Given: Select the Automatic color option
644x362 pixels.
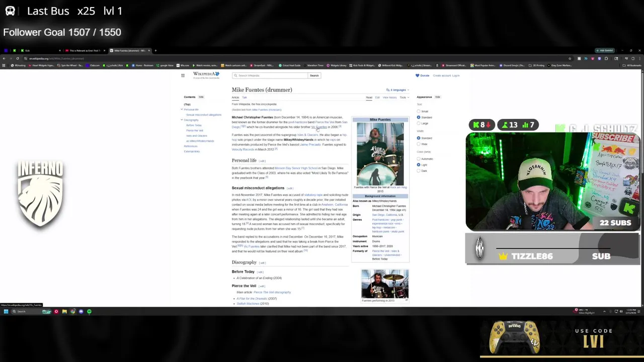Looking at the screenshot, I should click(419, 159).
